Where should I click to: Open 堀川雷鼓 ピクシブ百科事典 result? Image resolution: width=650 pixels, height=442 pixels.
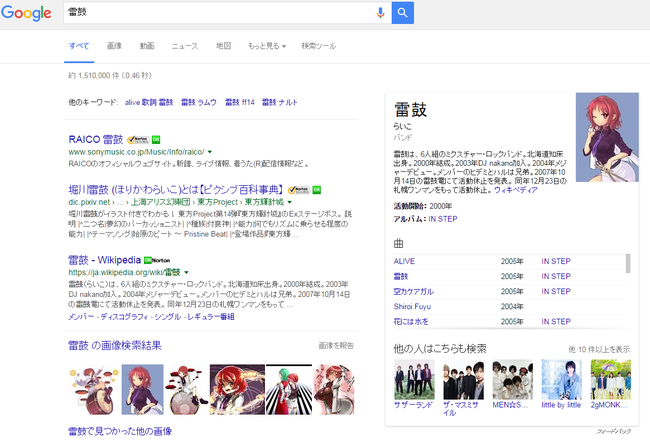coord(176,190)
